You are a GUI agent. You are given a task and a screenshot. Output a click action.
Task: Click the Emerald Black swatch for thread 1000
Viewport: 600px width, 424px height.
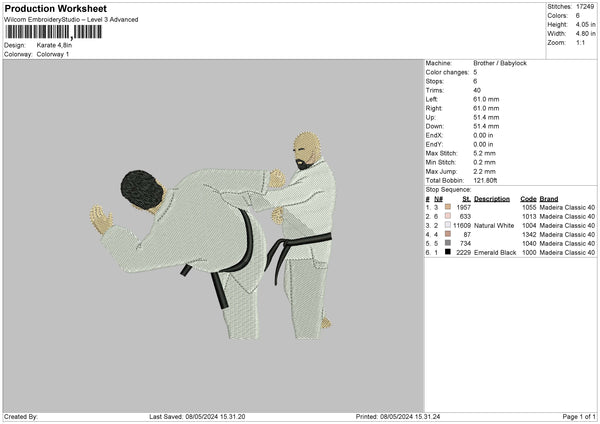[448, 252]
